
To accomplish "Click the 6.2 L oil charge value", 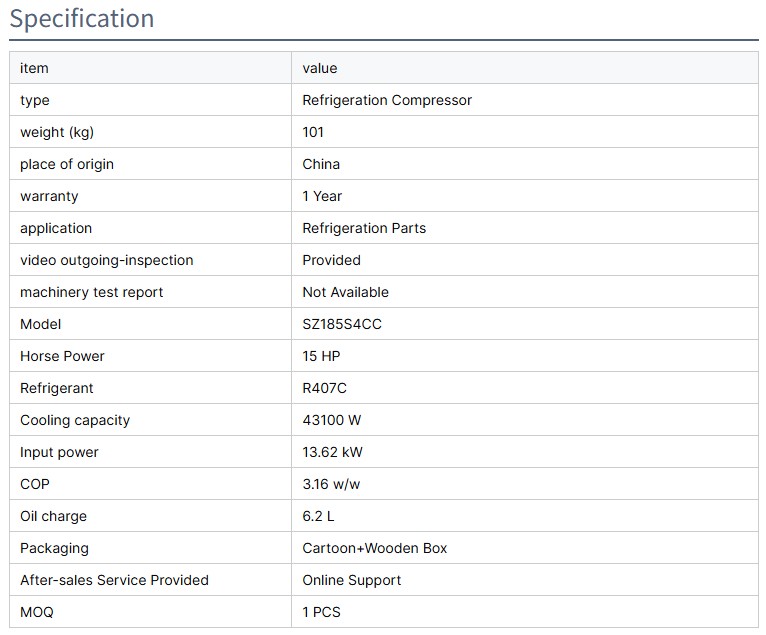I will [x=320, y=516].
